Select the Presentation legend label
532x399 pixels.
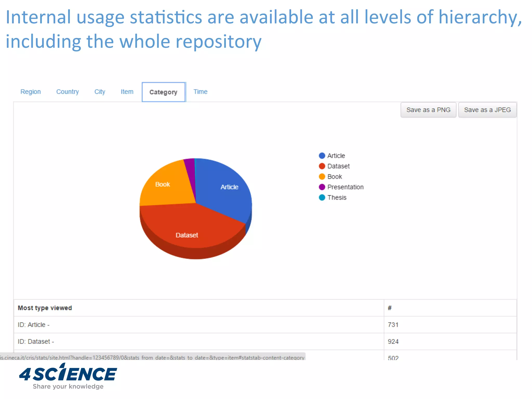(x=345, y=187)
